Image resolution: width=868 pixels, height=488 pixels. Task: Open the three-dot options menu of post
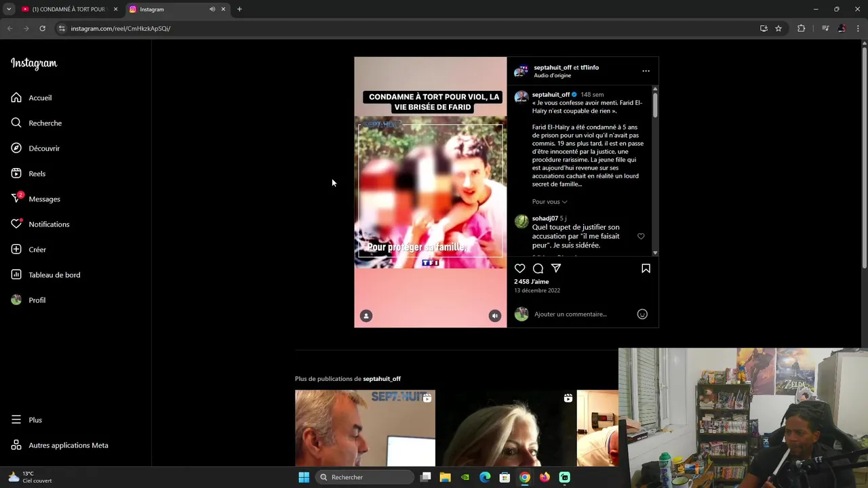click(646, 70)
